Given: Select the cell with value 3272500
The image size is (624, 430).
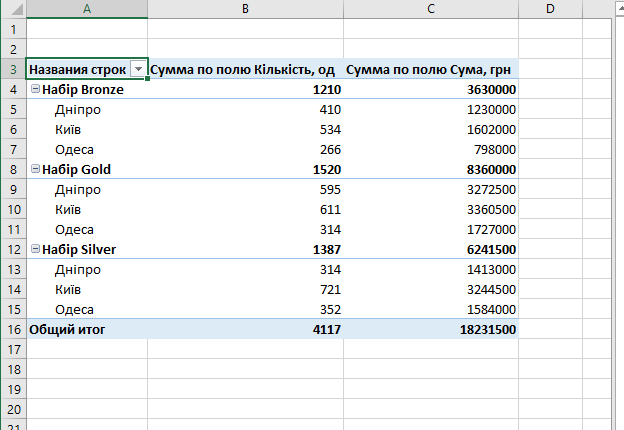Looking at the screenshot, I should tap(431, 189).
